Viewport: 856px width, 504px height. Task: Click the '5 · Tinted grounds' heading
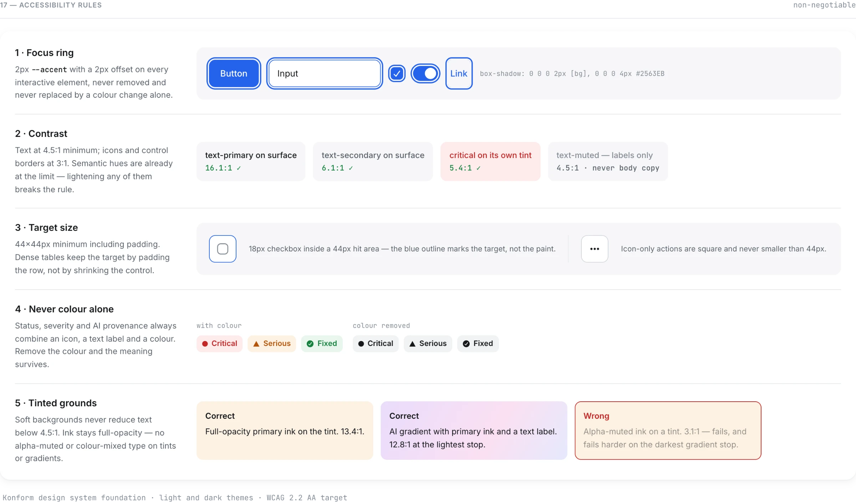pyautogui.click(x=56, y=403)
